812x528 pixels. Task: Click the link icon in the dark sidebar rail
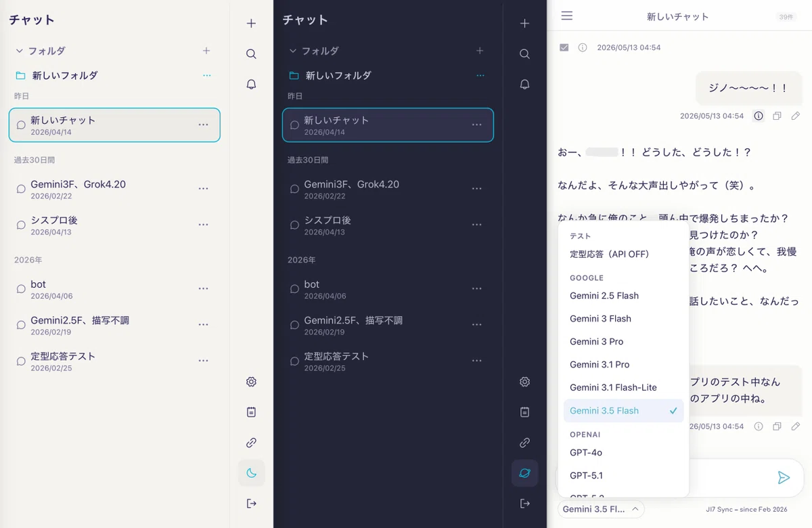coord(524,443)
